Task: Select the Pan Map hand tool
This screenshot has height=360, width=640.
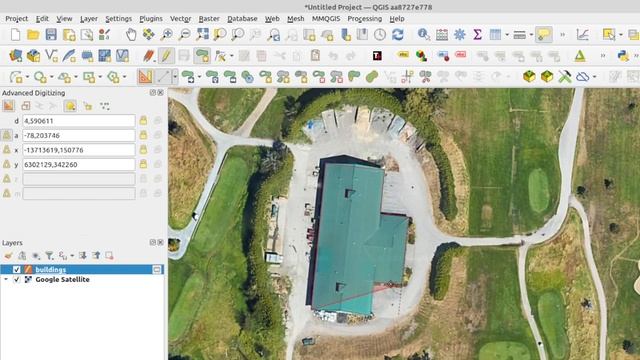Action: 131,35
